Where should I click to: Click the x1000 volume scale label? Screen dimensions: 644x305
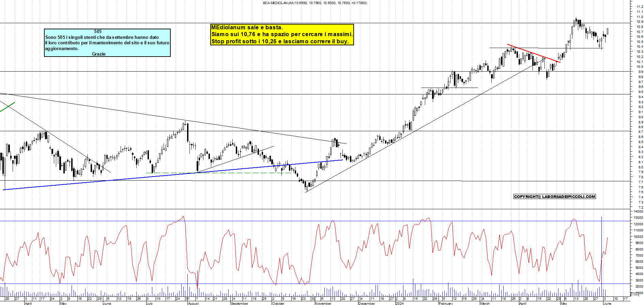click(634, 295)
